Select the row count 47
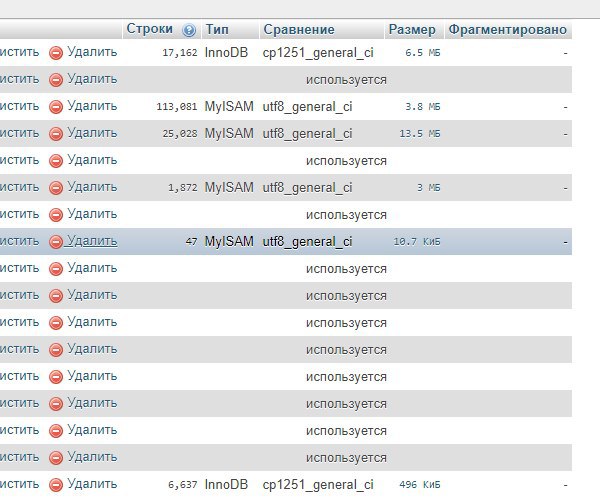600x498 pixels. (x=191, y=242)
